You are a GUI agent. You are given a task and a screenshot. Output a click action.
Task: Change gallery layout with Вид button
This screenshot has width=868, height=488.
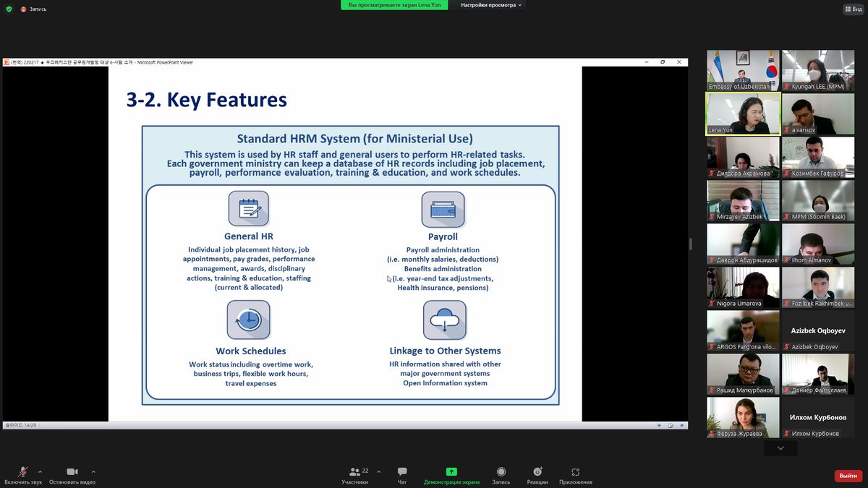click(x=852, y=9)
